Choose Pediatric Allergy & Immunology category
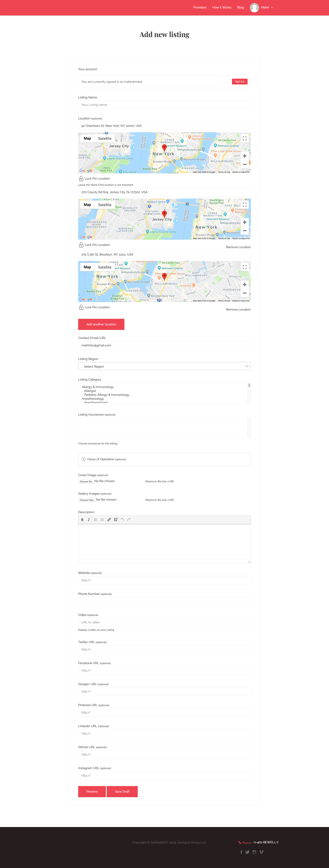 [107, 395]
